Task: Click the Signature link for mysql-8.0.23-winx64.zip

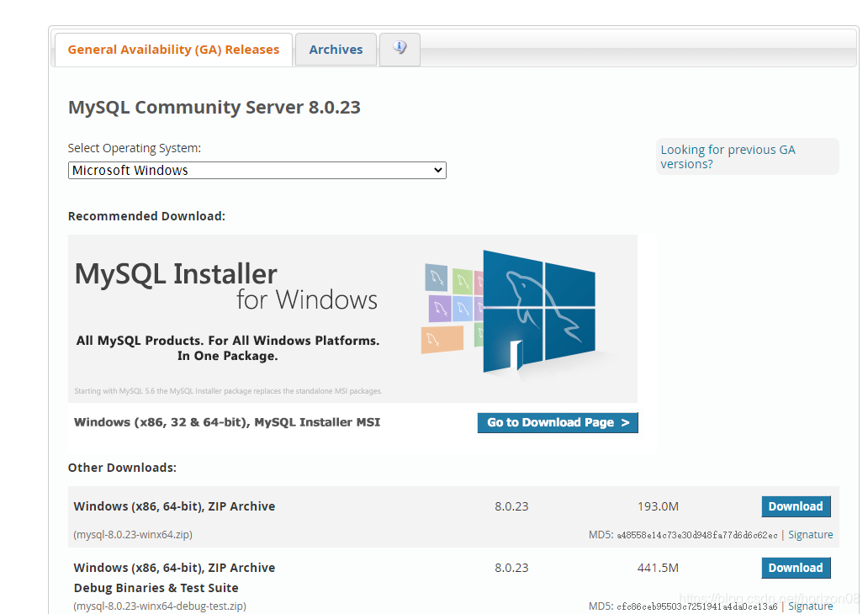Action: click(810, 534)
